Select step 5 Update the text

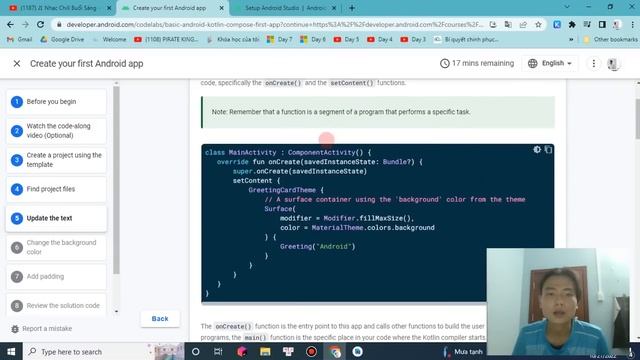coord(56,218)
